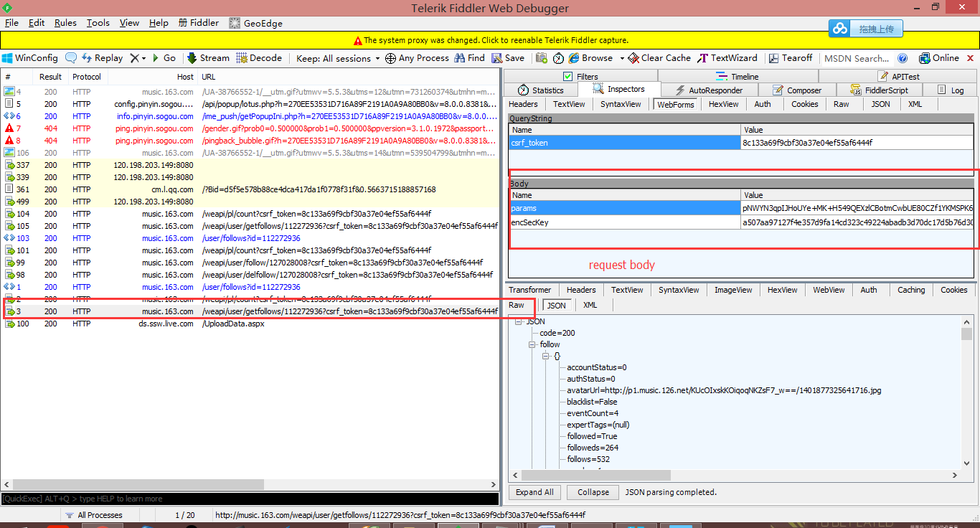The height and width of the screenshot is (528, 980).
Task: Select the csrf_token query string row
Action: point(741,143)
